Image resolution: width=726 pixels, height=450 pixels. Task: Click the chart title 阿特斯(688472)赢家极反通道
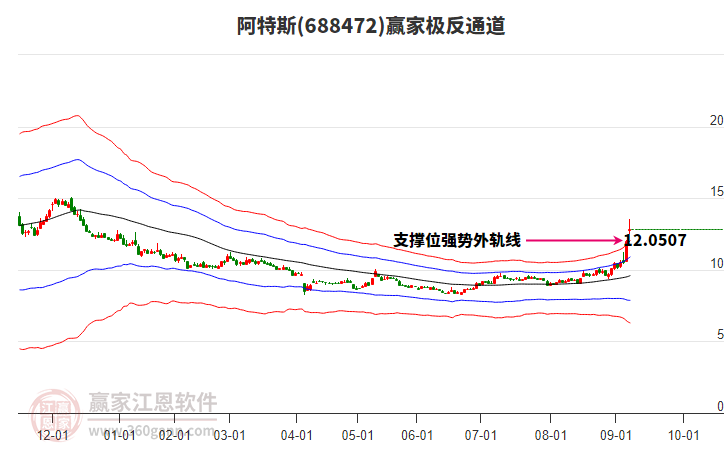[x=371, y=26]
